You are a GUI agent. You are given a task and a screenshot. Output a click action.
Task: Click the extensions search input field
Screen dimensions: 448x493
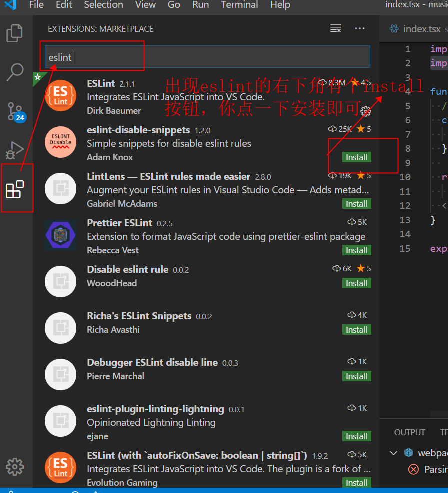pyautogui.click(x=207, y=57)
